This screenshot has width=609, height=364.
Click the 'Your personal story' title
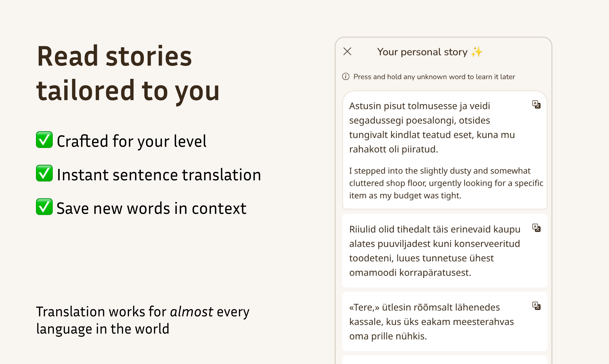point(422,52)
